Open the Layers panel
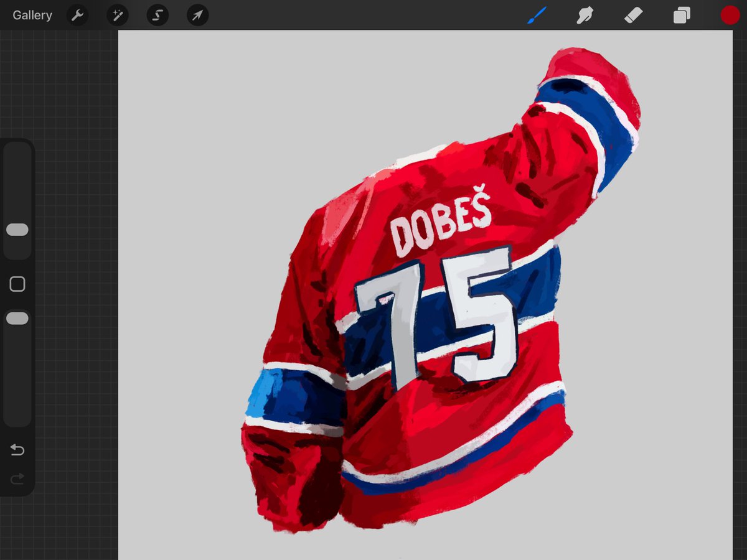This screenshot has width=747, height=560. click(682, 16)
